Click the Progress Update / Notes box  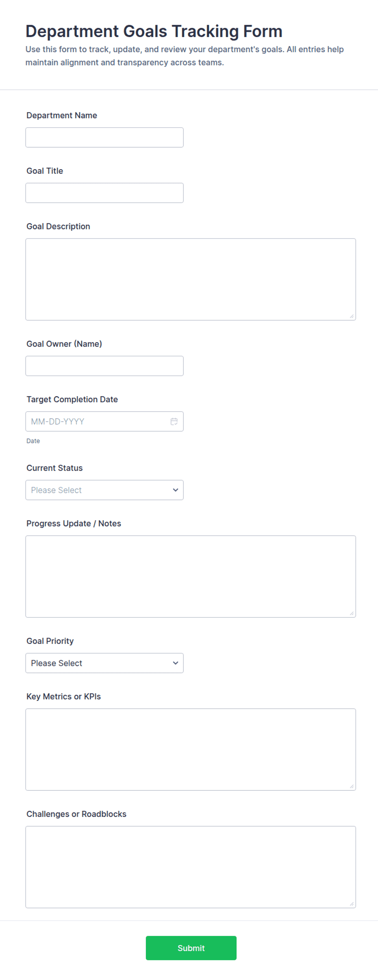191,576
